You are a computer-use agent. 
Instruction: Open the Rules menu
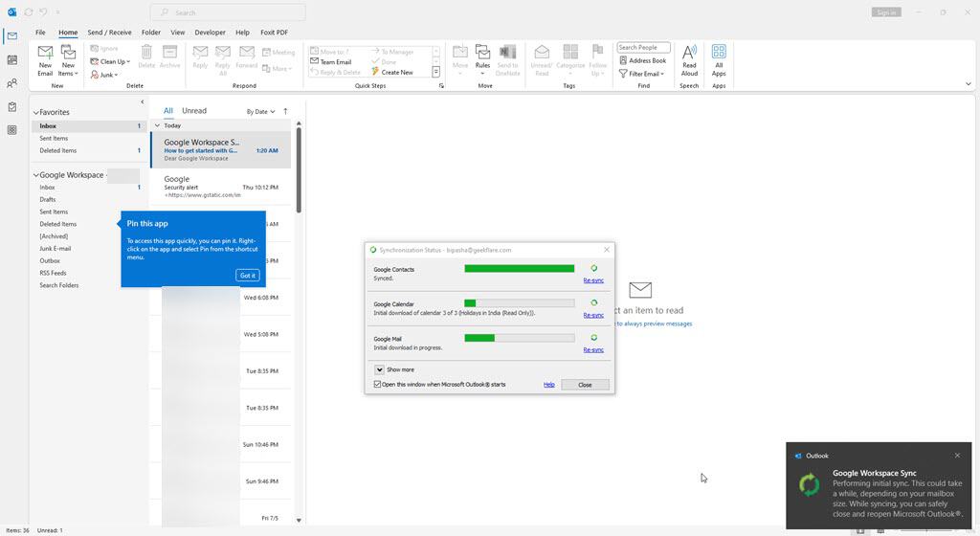(x=482, y=60)
